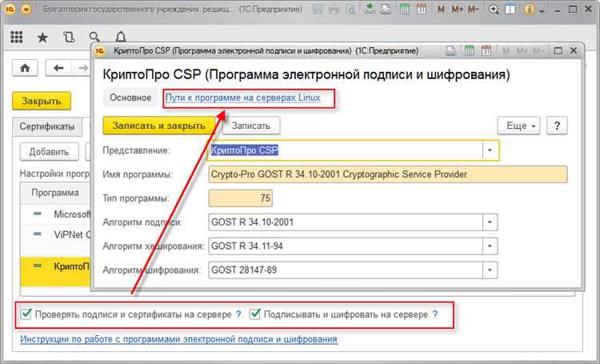Close the КриптоПро CSP dialog

tap(574, 50)
